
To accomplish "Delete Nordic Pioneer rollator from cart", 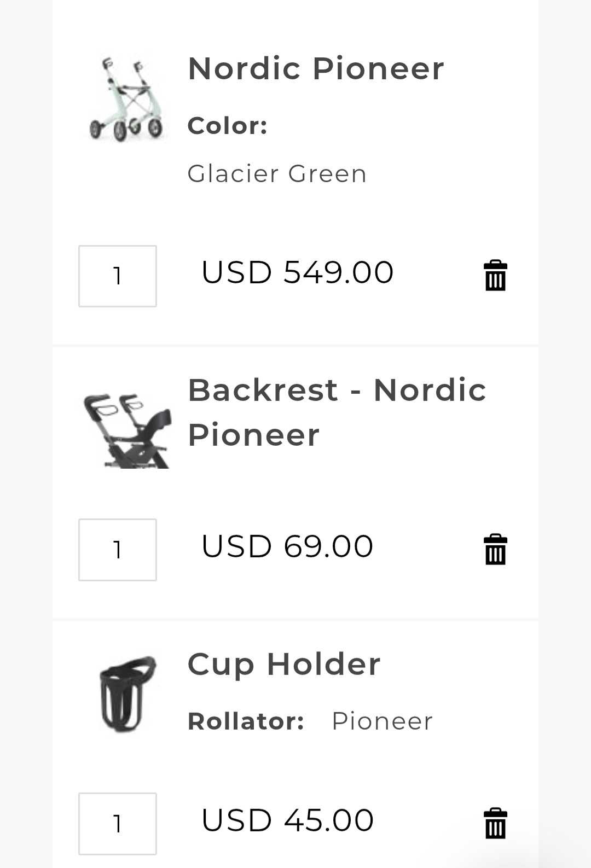I will point(495,275).
